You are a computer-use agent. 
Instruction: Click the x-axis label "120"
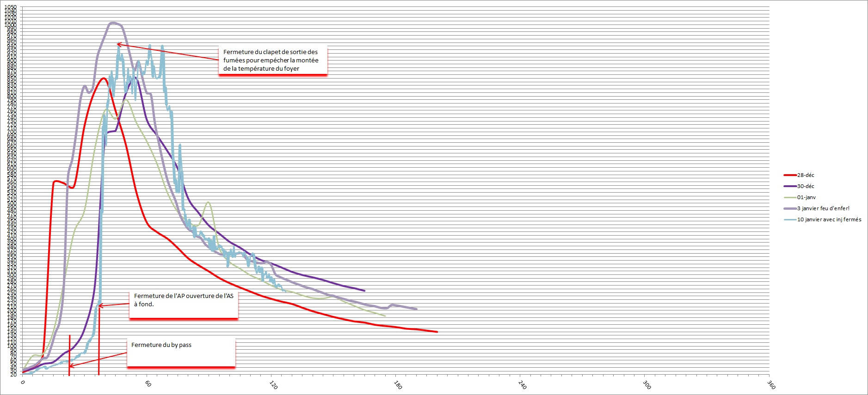coord(273,385)
